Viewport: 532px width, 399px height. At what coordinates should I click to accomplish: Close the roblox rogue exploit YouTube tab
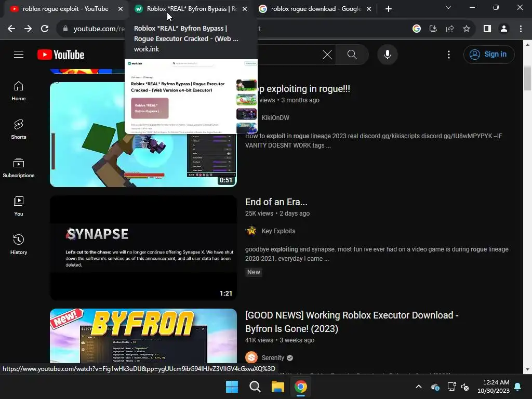click(121, 9)
